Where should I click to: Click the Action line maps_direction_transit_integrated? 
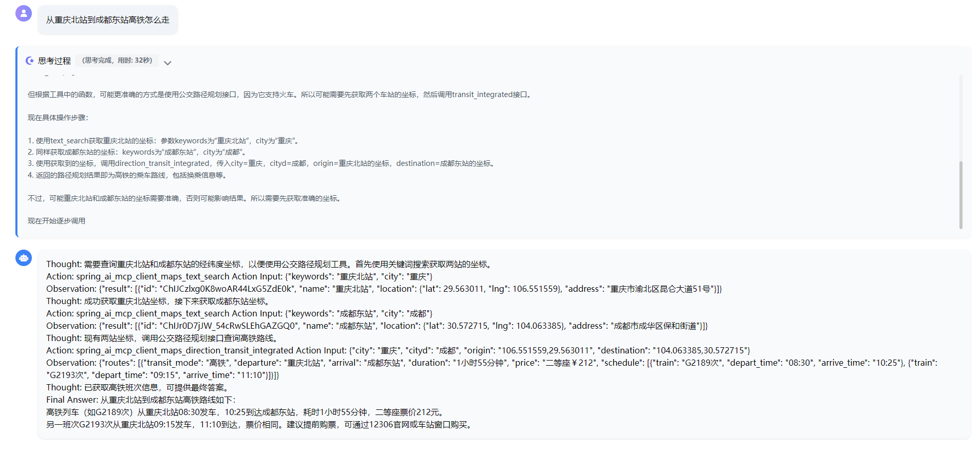[399, 350]
